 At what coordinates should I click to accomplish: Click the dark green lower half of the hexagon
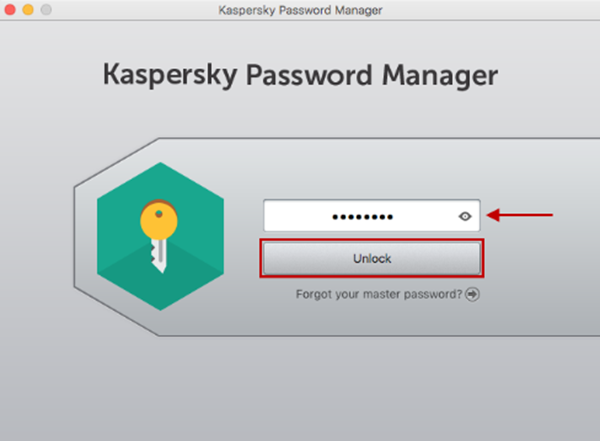[x=160, y=283]
